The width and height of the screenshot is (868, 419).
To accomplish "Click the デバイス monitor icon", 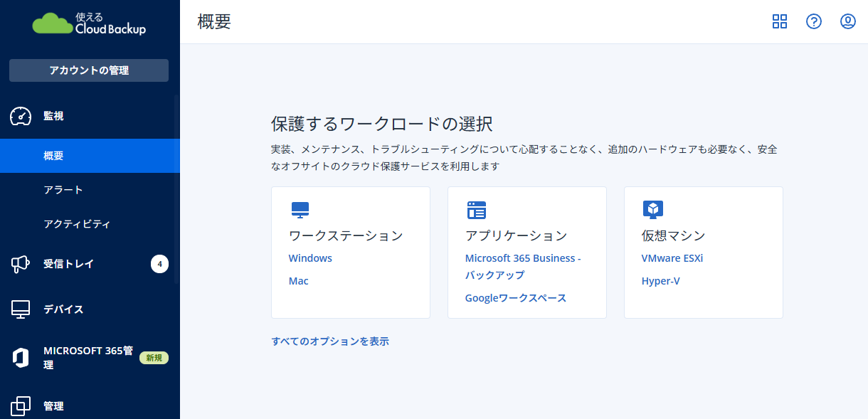I will click(21, 309).
